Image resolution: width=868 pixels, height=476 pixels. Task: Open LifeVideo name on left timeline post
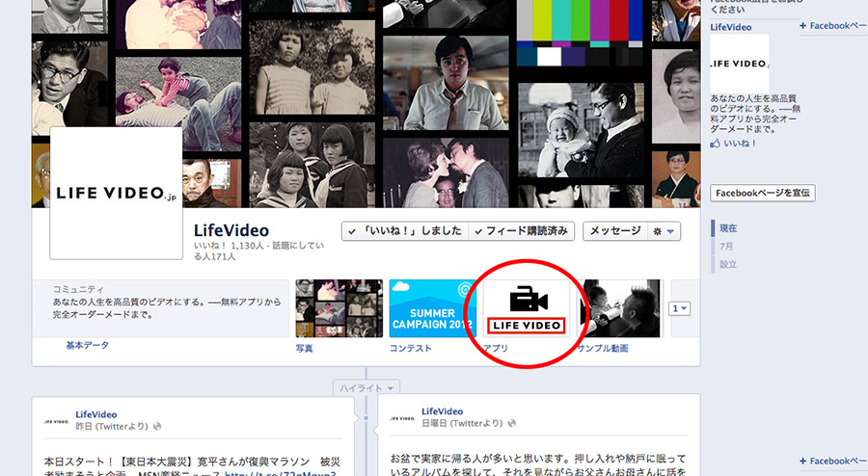click(x=96, y=414)
